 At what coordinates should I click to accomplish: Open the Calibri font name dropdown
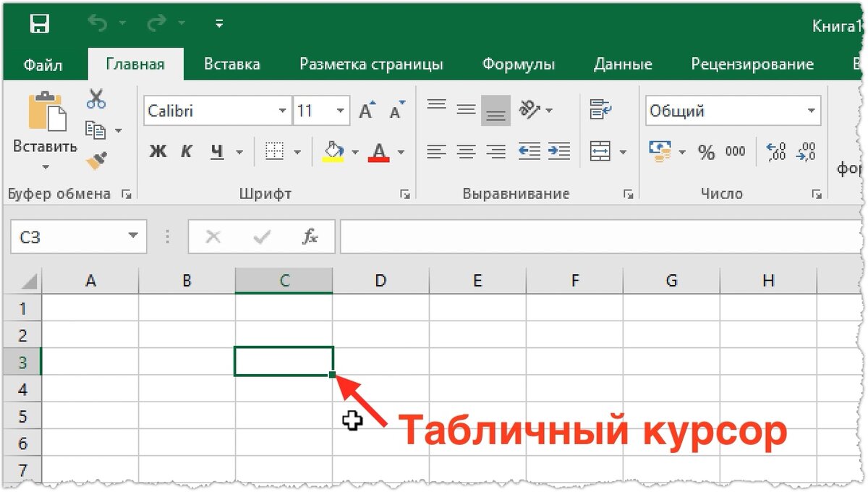(283, 110)
